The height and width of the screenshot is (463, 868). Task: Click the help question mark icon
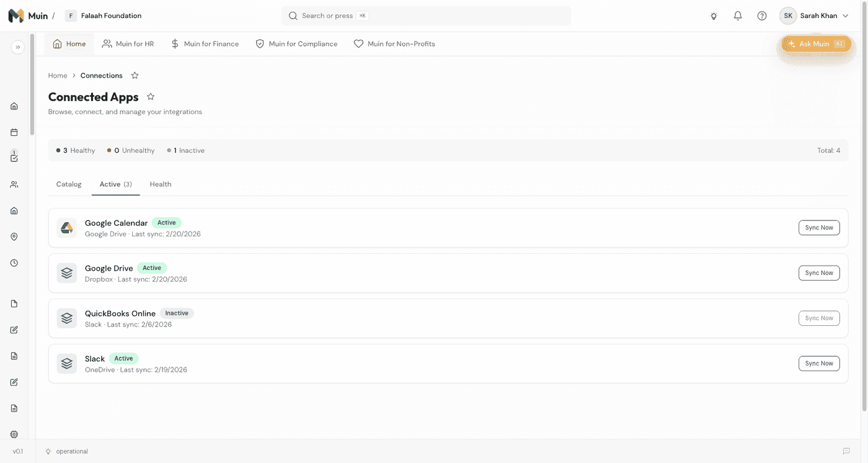coord(762,16)
